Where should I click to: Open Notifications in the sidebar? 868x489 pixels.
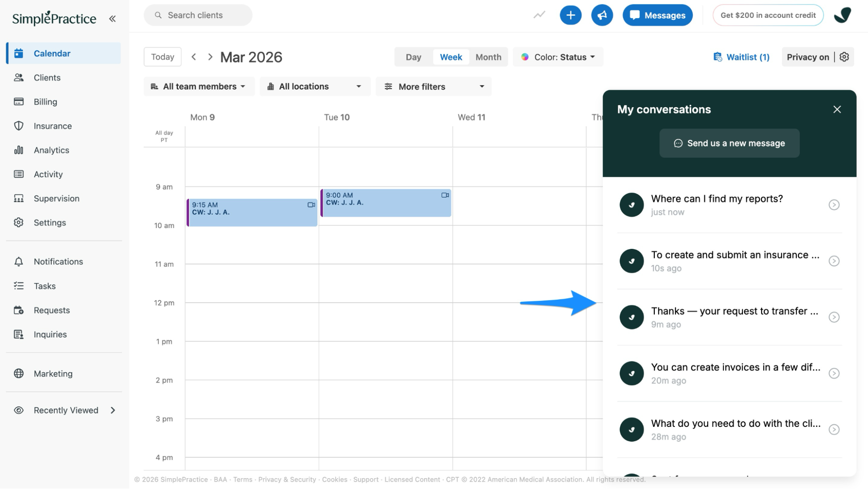coord(63,261)
